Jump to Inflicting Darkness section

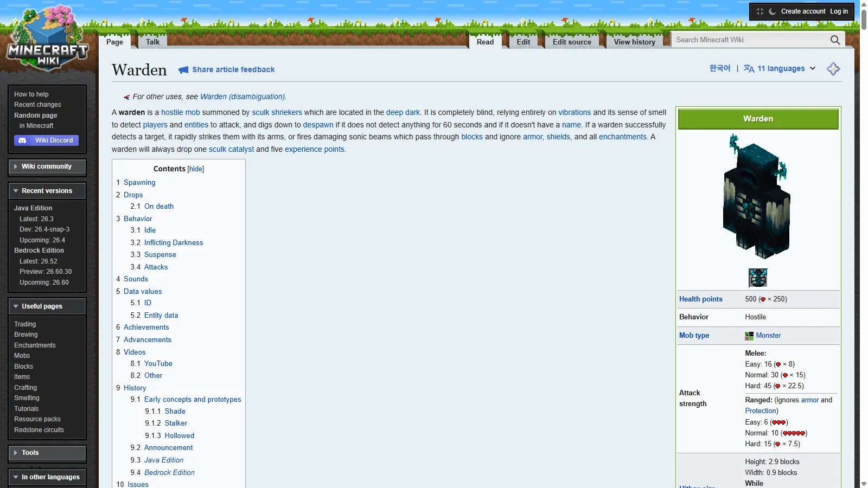[174, 243]
